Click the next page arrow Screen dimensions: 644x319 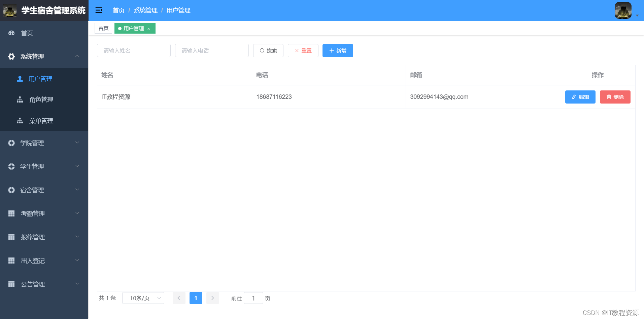pyautogui.click(x=213, y=298)
